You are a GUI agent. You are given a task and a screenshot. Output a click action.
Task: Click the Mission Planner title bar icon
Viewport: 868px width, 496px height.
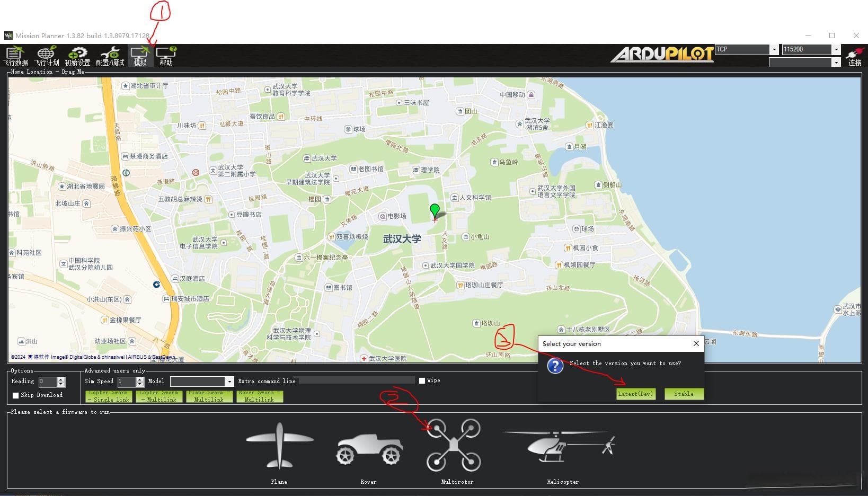tap(8, 36)
